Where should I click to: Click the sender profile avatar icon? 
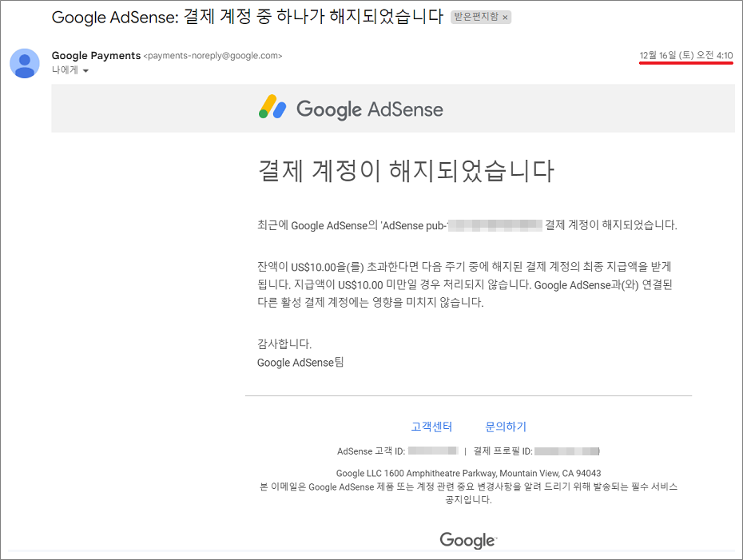(x=25, y=63)
